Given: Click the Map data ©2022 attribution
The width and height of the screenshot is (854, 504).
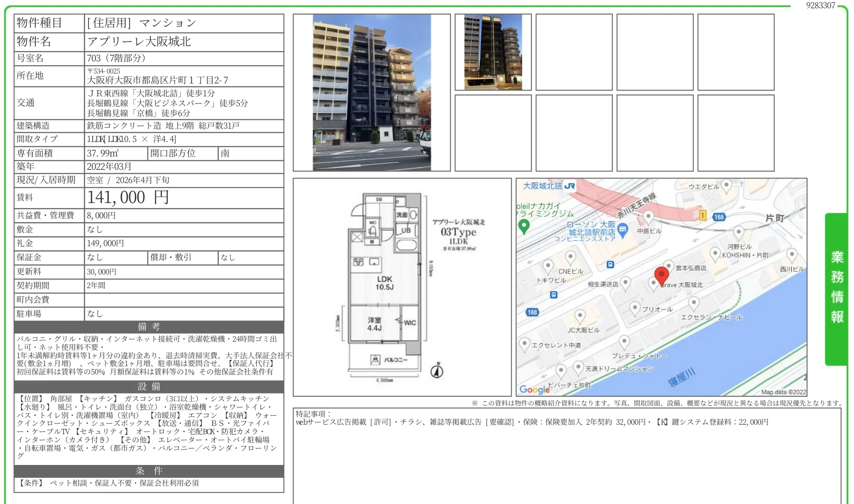Looking at the screenshot, I should point(783,391).
